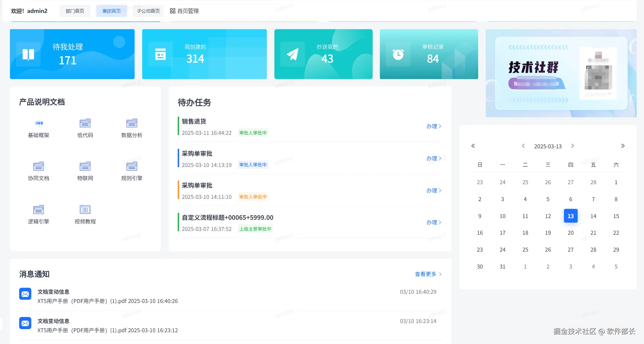The image size is (644, 344).
Task: Switch to the 部门首页 tab
Action: pyautogui.click(x=75, y=11)
